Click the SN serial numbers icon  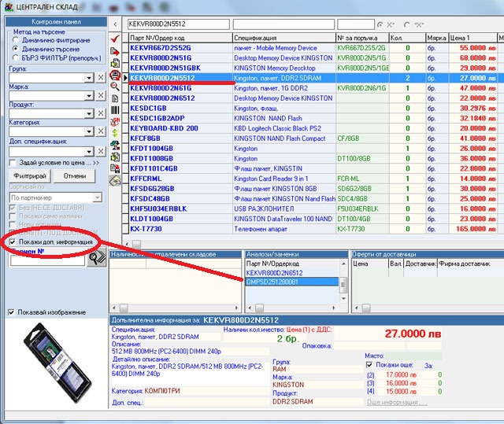tap(115, 122)
